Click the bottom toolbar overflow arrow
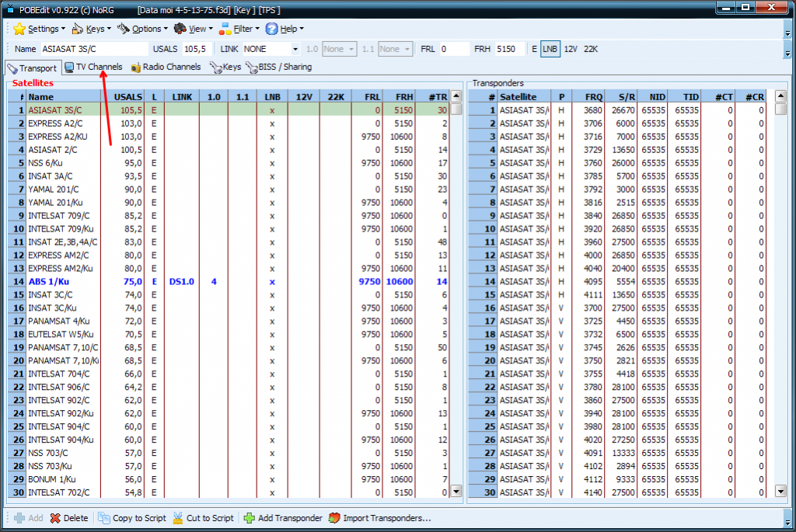 point(787,523)
